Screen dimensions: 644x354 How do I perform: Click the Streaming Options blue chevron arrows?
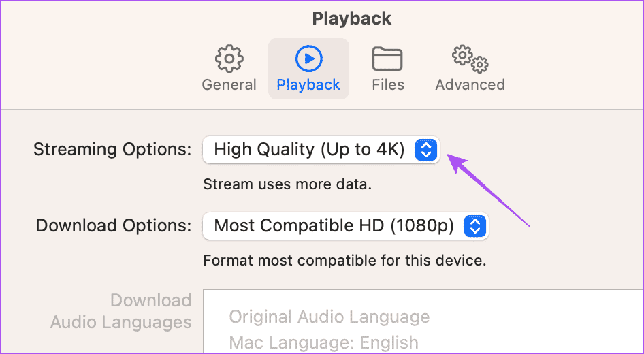tap(426, 150)
